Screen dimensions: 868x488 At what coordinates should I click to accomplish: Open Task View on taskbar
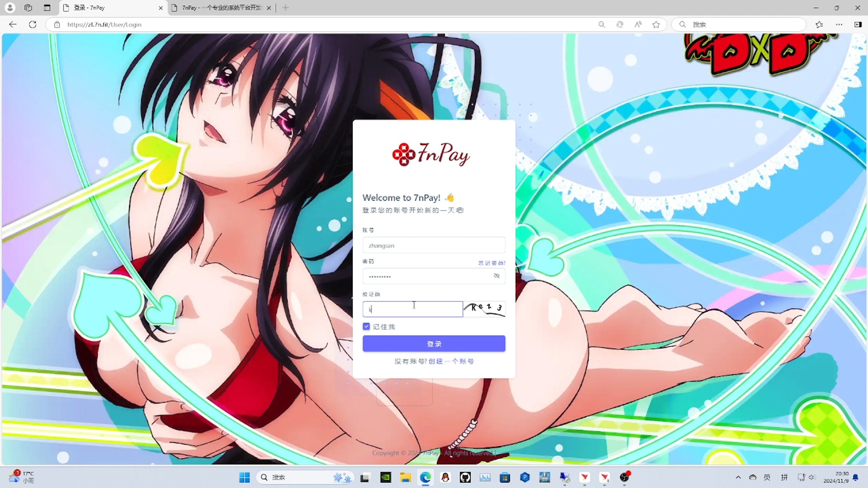[365, 477]
